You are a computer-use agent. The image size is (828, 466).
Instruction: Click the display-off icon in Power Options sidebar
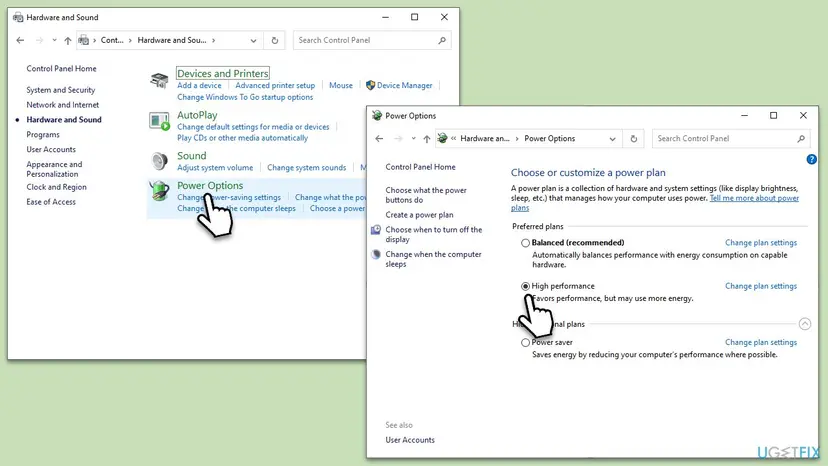[375, 230]
